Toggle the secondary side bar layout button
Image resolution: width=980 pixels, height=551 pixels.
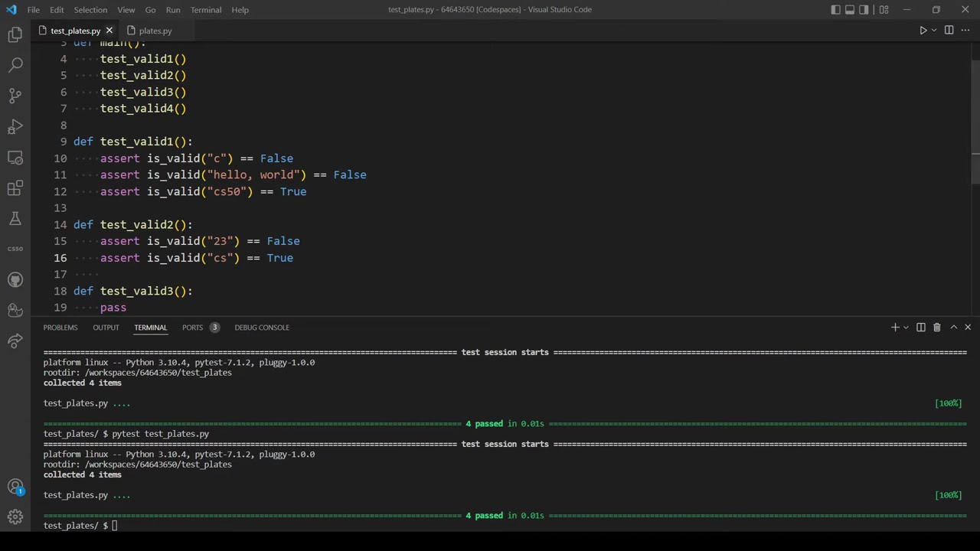(864, 10)
